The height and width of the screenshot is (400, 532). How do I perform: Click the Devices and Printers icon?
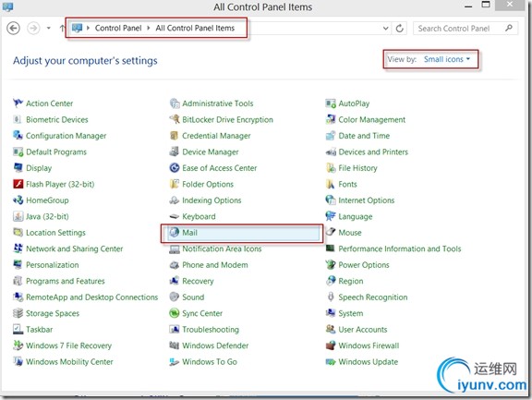[331, 152]
